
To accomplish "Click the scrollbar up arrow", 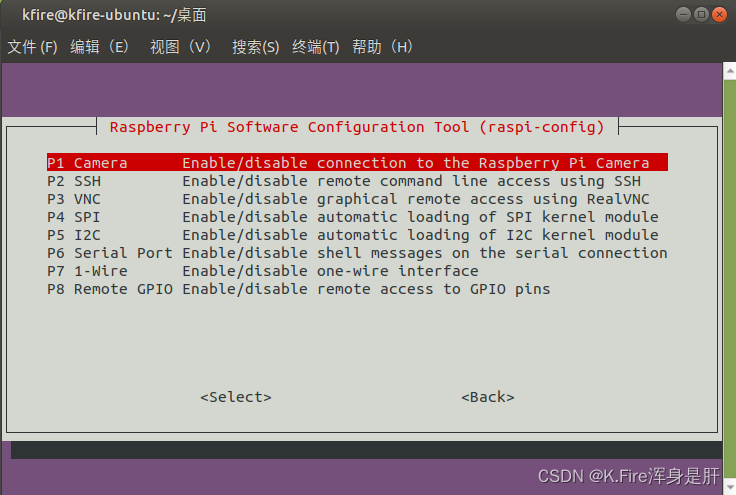I will pos(730,71).
